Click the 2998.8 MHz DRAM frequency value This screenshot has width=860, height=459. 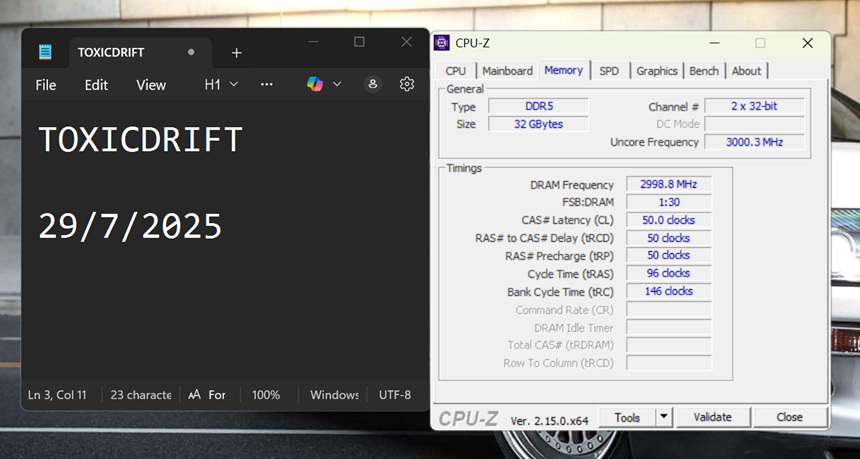pyautogui.click(x=669, y=184)
